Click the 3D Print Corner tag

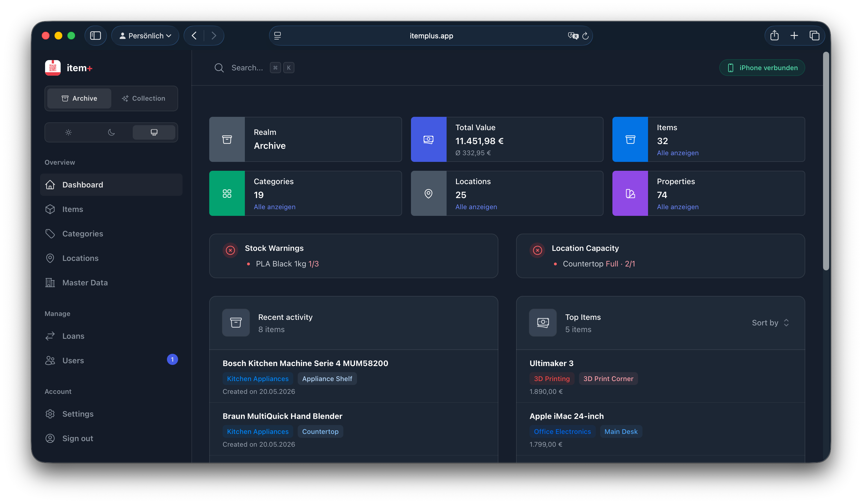tap(608, 379)
